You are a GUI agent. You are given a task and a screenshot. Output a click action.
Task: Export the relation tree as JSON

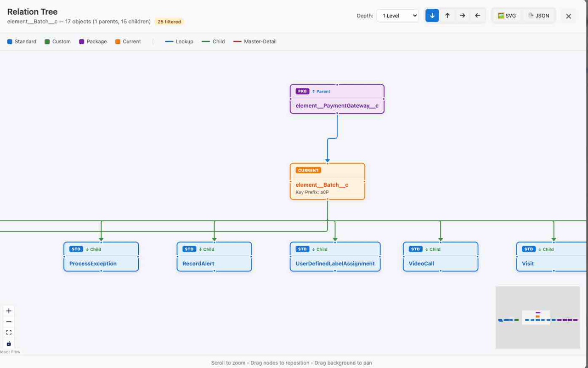(x=539, y=15)
